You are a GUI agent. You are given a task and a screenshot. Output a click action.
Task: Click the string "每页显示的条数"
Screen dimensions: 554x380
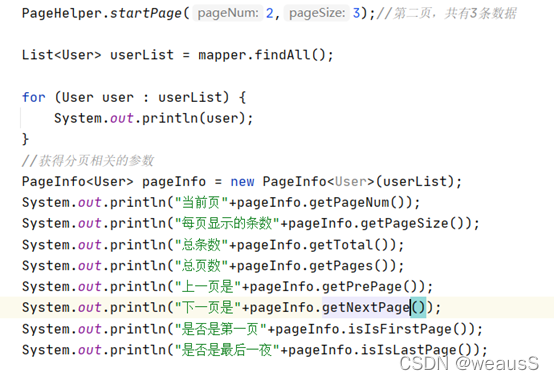227,223
